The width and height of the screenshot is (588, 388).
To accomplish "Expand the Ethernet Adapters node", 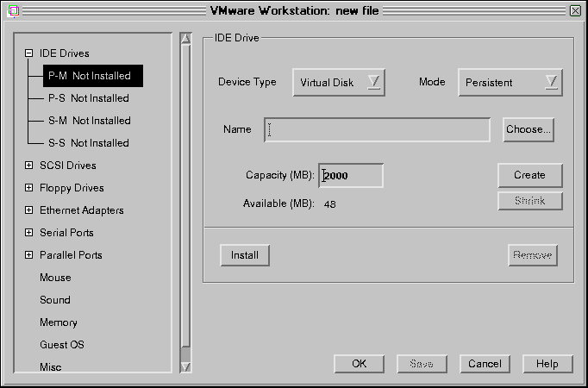I will [x=28, y=210].
